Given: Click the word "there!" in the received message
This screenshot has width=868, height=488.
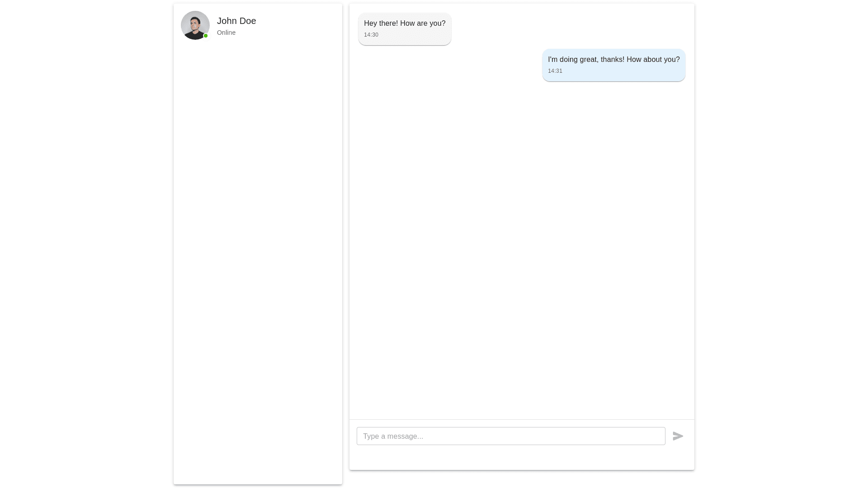Looking at the screenshot, I should (388, 23).
